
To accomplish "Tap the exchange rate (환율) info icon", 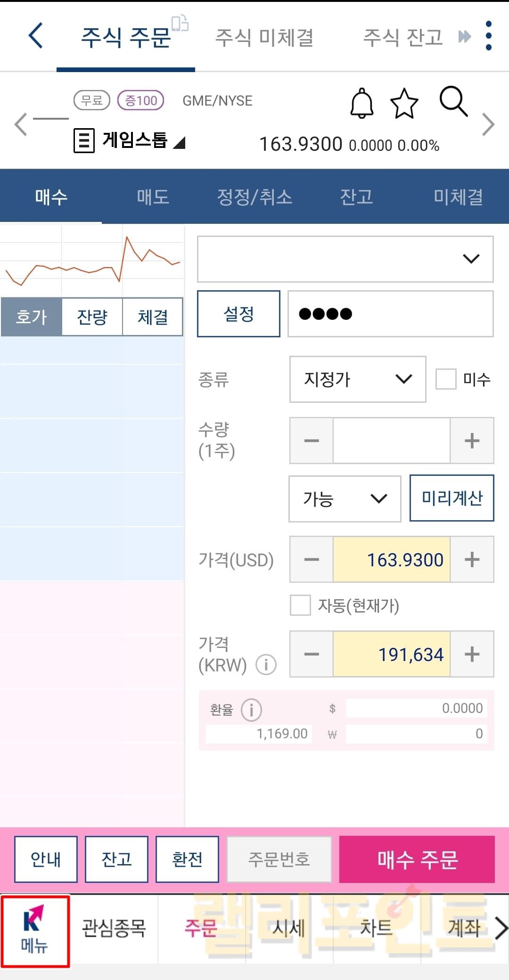I will (x=251, y=710).
